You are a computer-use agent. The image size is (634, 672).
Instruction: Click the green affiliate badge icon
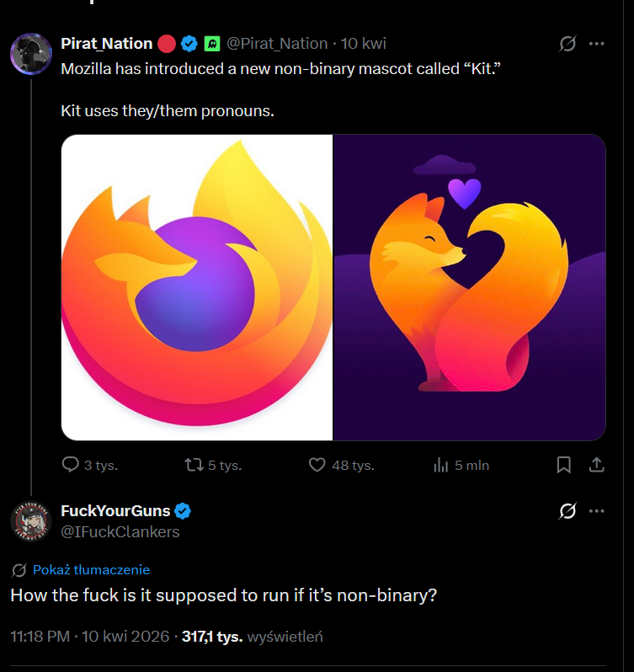(212, 43)
